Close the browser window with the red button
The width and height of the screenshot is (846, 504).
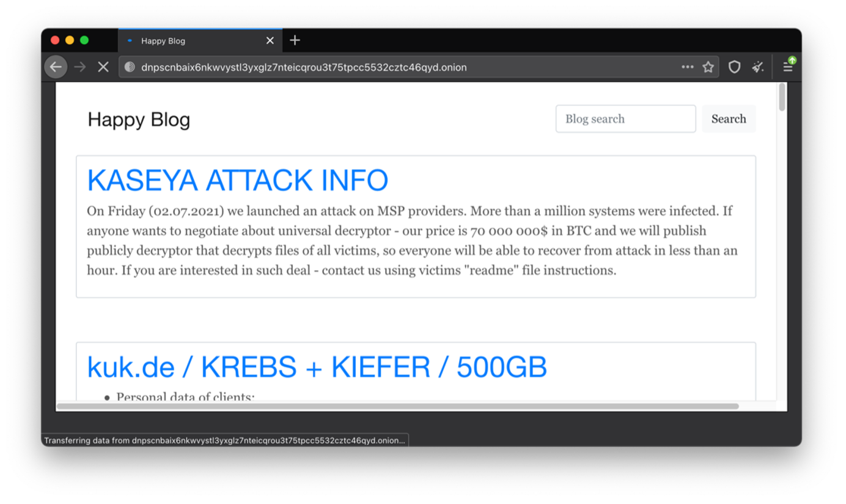tap(55, 40)
